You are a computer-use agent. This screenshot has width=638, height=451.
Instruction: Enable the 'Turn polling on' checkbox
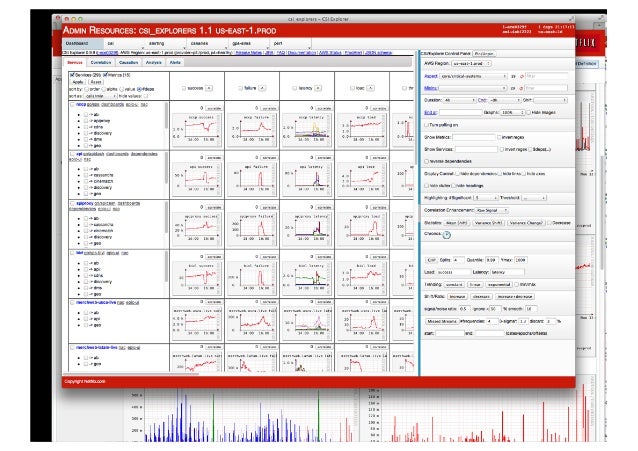click(x=426, y=125)
